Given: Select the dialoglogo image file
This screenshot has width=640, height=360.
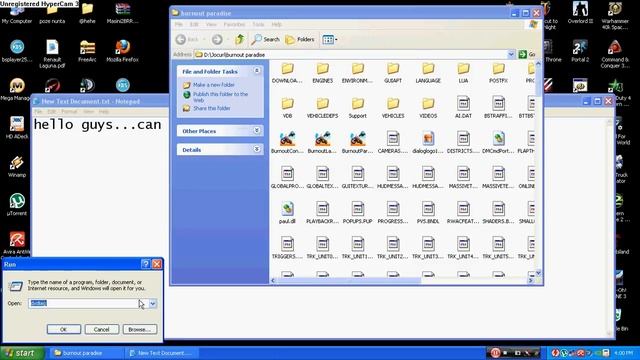Looking at the screenshot, I should tap(428, 143).
